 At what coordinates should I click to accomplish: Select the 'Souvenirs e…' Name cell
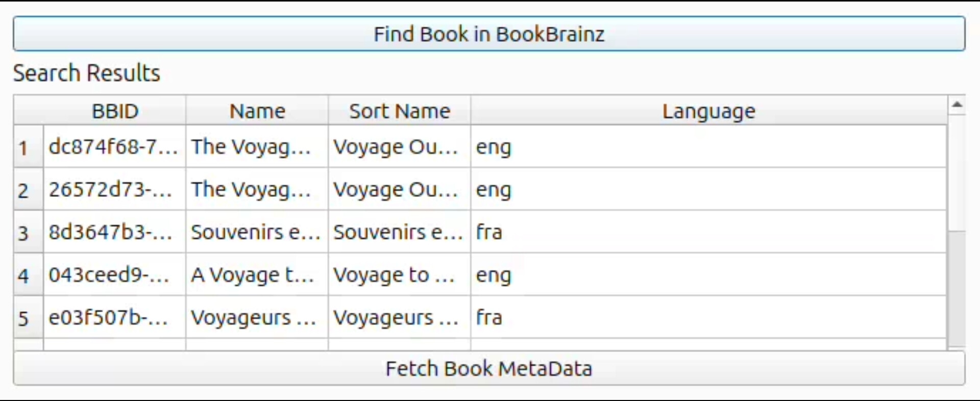point(256,232)
